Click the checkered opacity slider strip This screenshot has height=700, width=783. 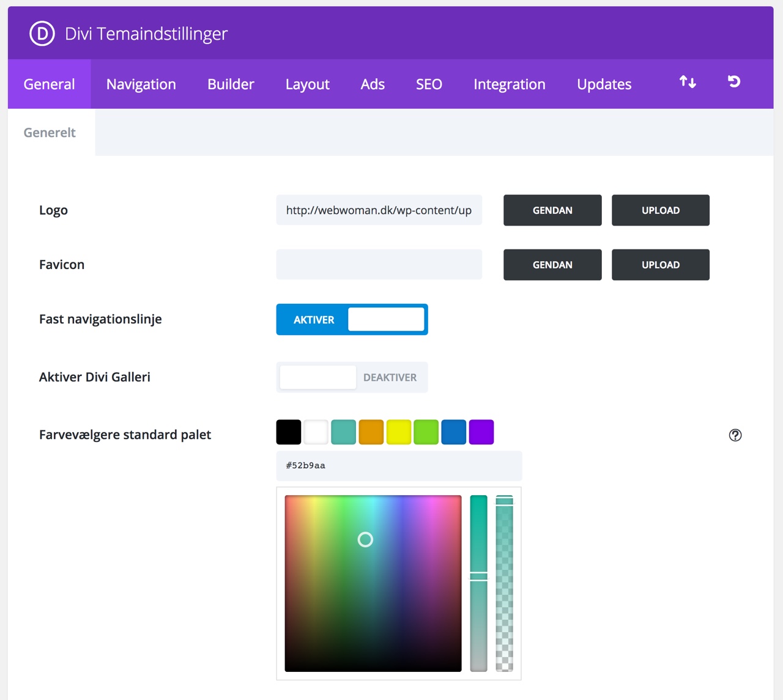click(x=505, y=583)
